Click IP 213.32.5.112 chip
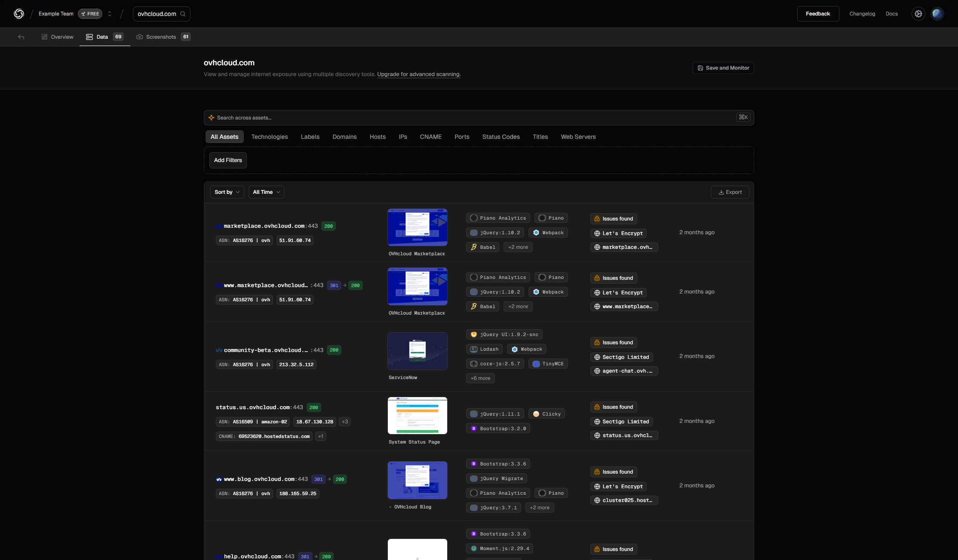The image size is (958, 560). (296, 364)
